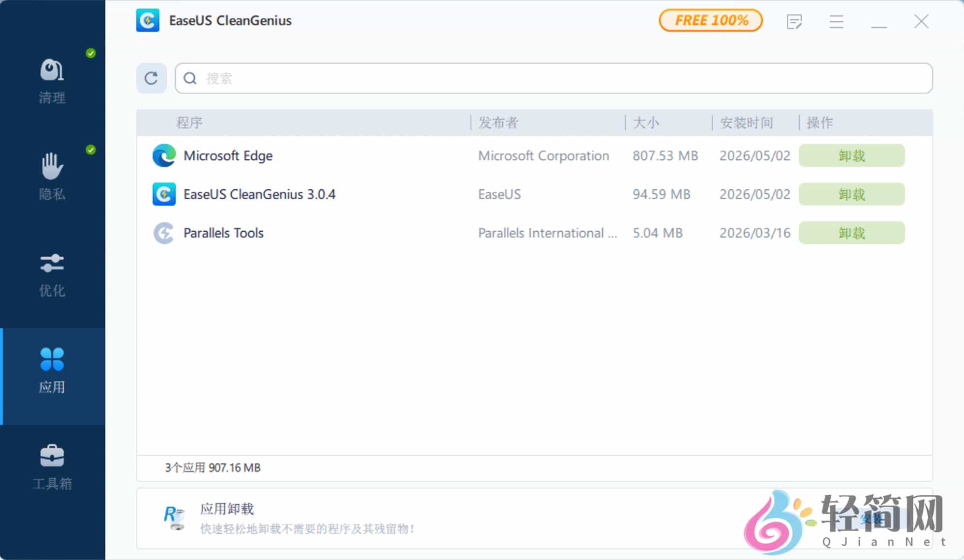The height and width of the screenshot is (560, 964).
Task: Sort by the 安装时间 column header
Action: click(x=746, y=123)
